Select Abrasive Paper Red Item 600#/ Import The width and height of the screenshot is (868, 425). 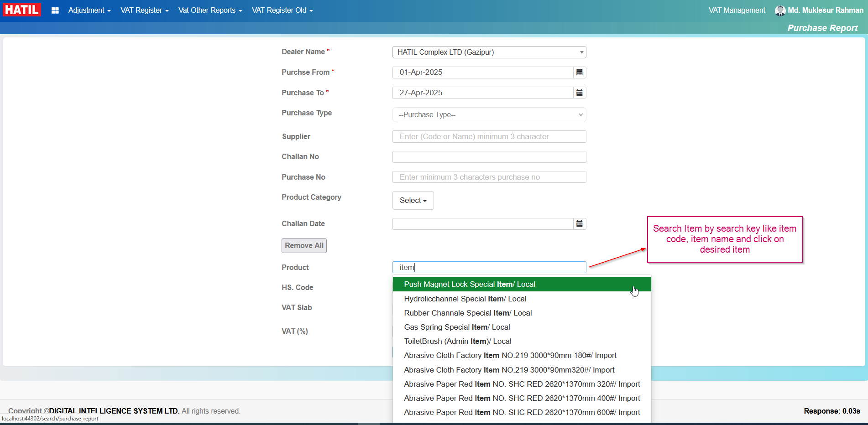coord(522,413)
